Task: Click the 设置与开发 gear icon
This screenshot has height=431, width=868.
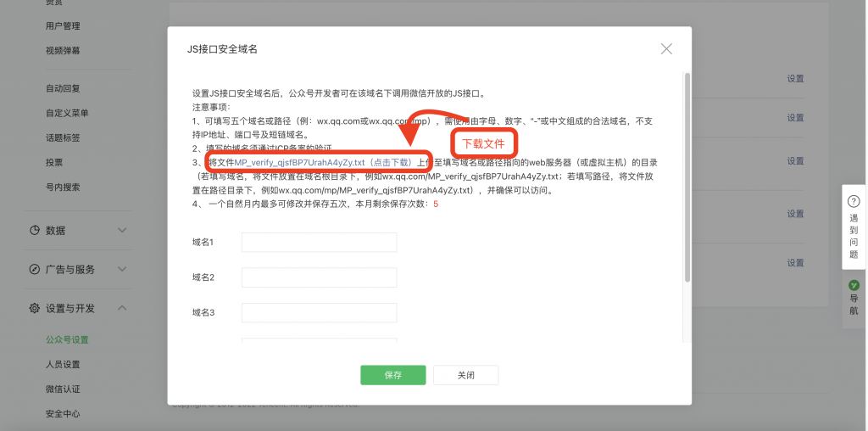Action: pyautogui.click(x=35, y=309)
